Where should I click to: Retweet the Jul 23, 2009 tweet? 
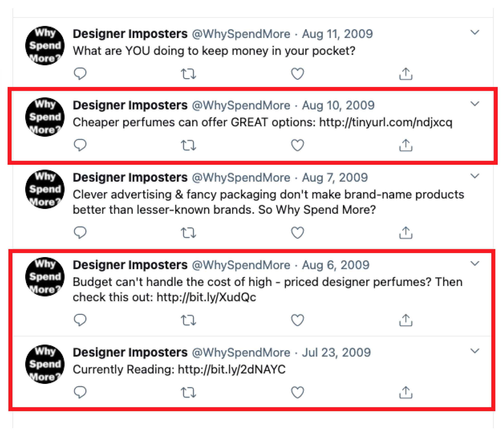click(x=188, y=392)
